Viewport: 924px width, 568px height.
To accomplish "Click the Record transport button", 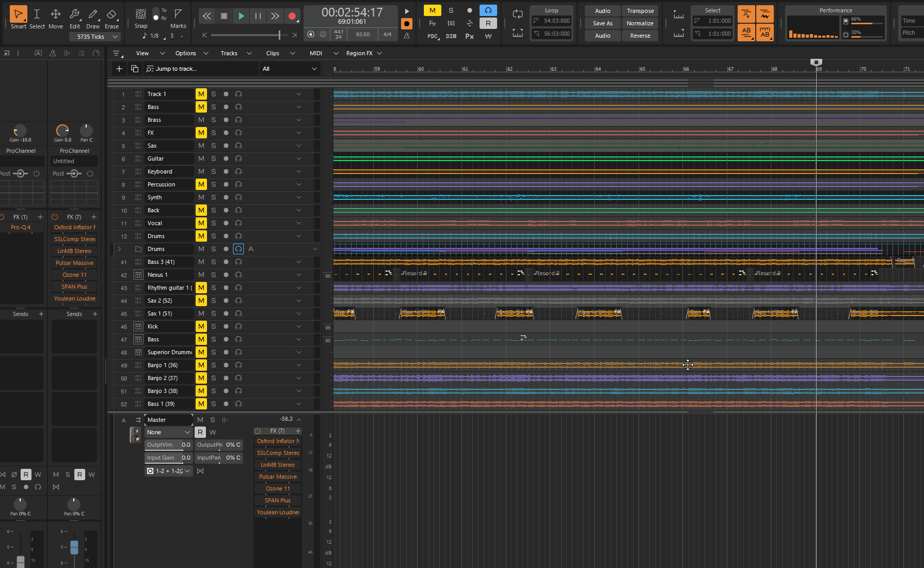I will 292,16.
